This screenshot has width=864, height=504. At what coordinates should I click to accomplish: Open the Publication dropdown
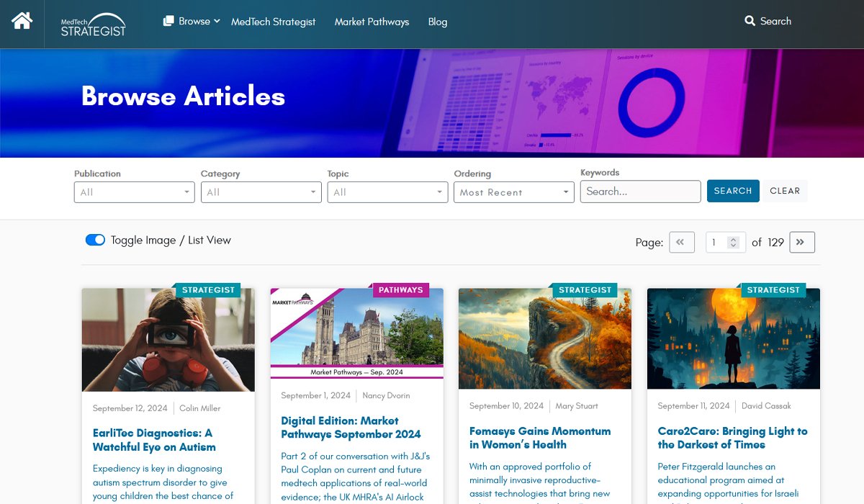135,192
